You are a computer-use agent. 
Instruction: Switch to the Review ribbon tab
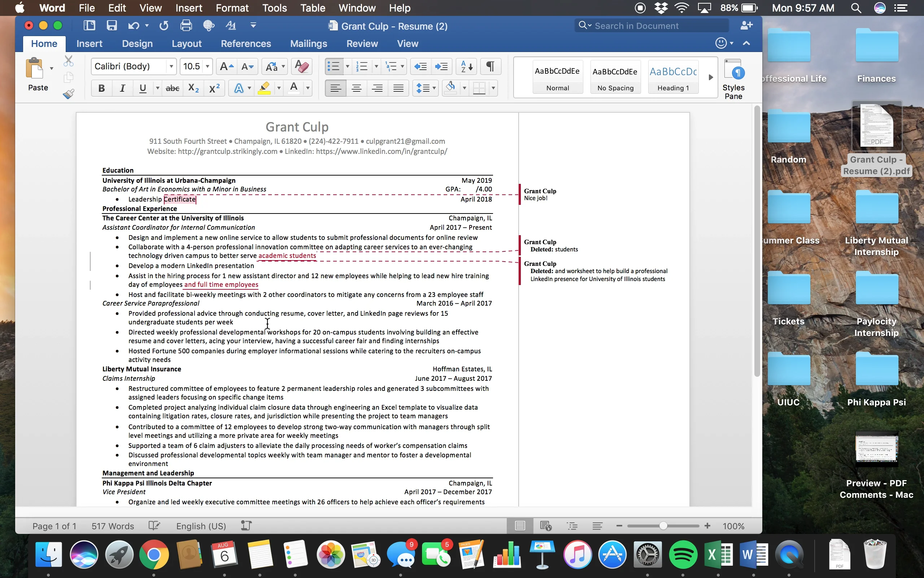click(x=362, y=44)
